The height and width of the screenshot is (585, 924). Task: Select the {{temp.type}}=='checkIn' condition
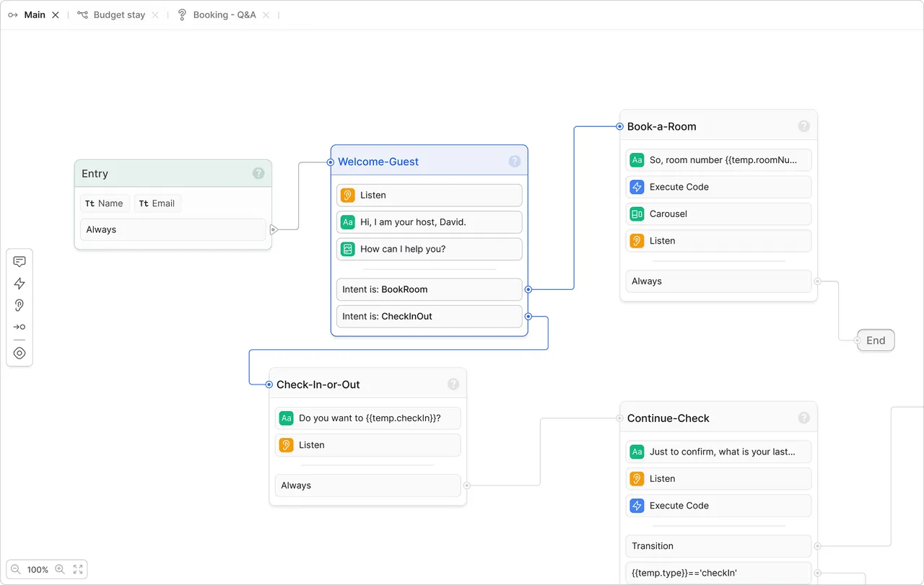coord(718,573)
